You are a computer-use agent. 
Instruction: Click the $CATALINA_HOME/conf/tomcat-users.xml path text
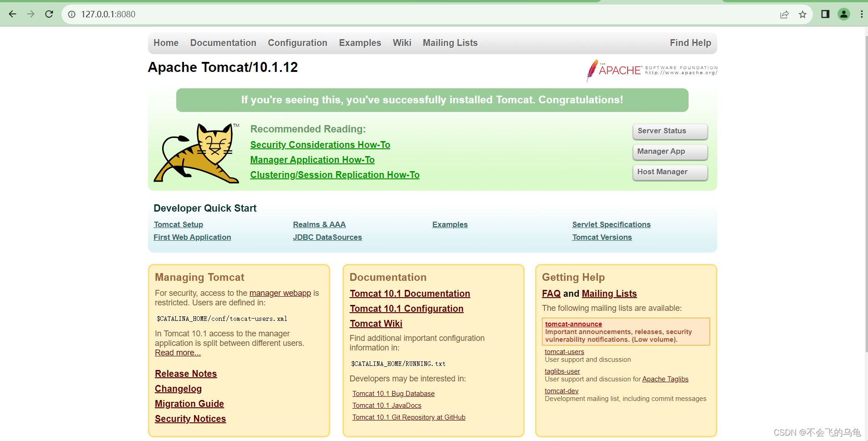click(x=222, y=319)
